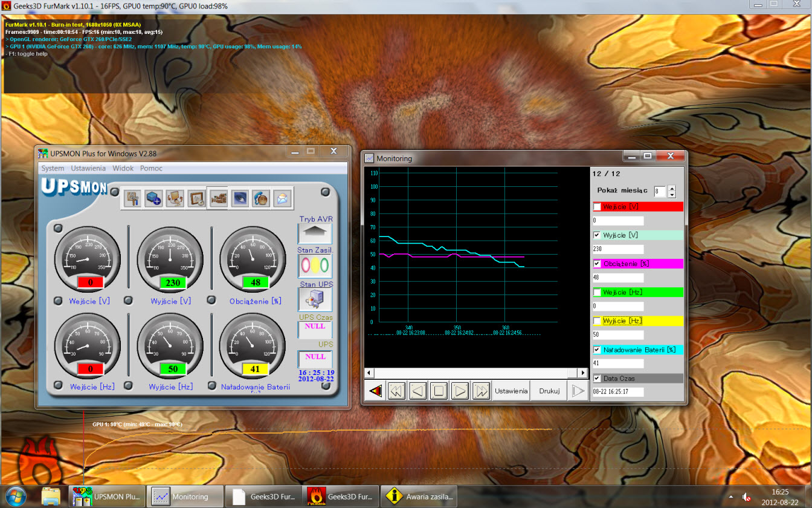Viewport: 812px width, 508px height.
Task: Click the Obciążenie gauge readout 48
Action: [256, 282]
